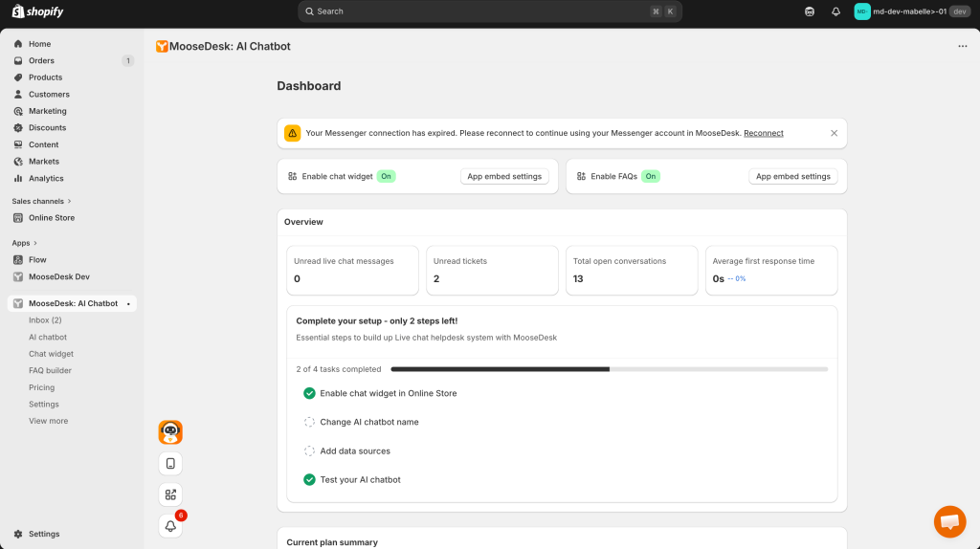Open the mobile preview icon

170,464
